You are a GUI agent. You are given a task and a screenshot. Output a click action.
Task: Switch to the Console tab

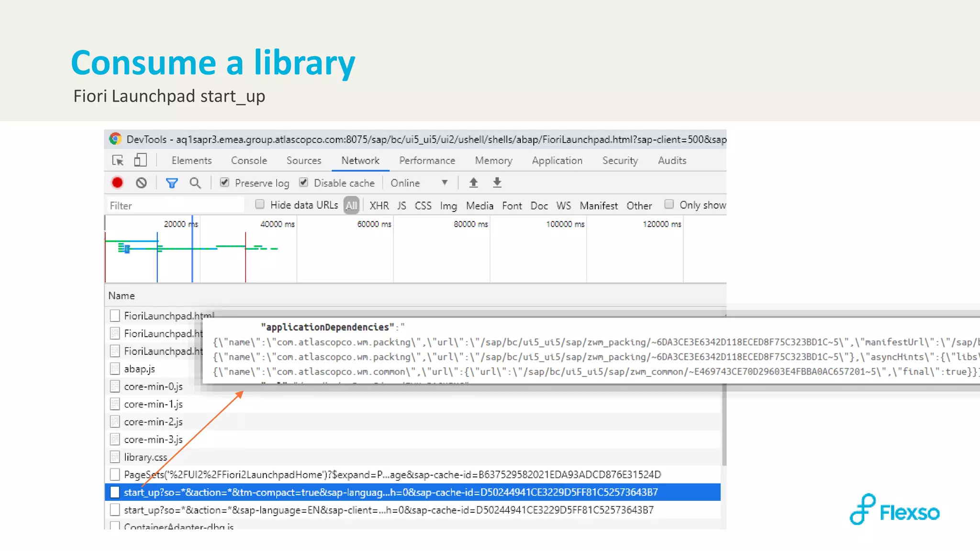pos(249,160)
